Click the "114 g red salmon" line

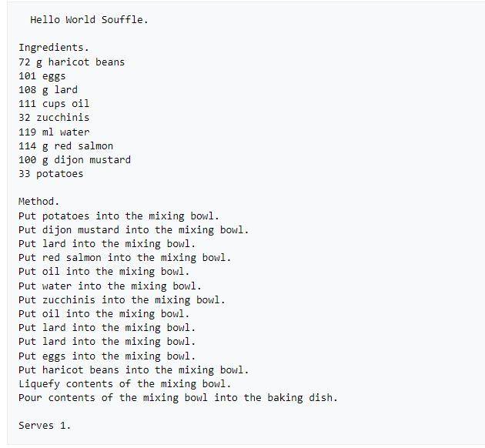click(x=65, y=146)
